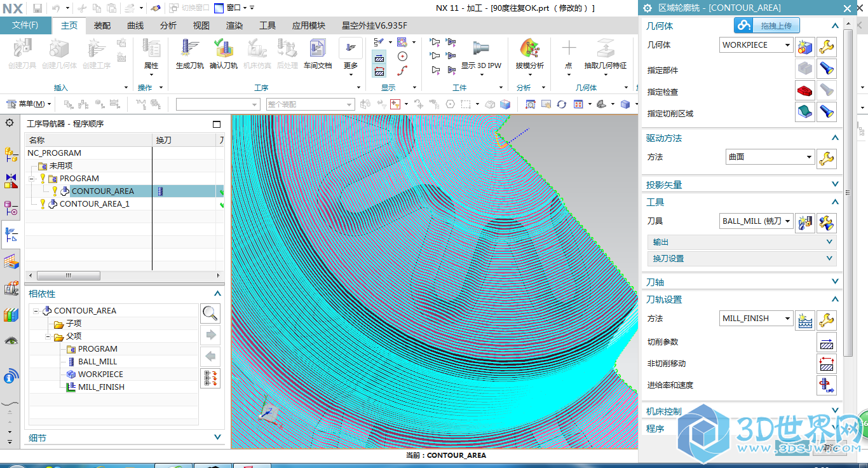The height and width of the screenshot is (468, 868).
Task: Click the fit view icon in the view toolbar
Action: click(x=530, y=104)
